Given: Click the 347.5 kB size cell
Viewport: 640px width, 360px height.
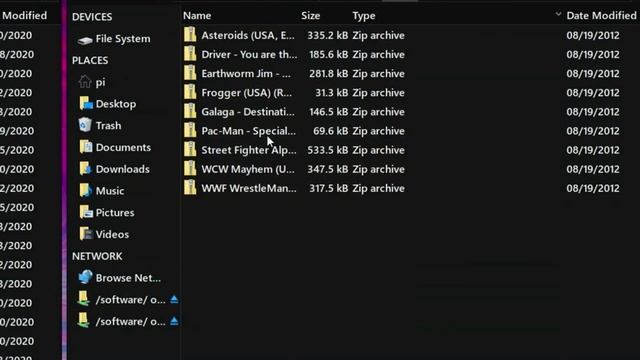Looking at the screenshot, I should point(328,169).
